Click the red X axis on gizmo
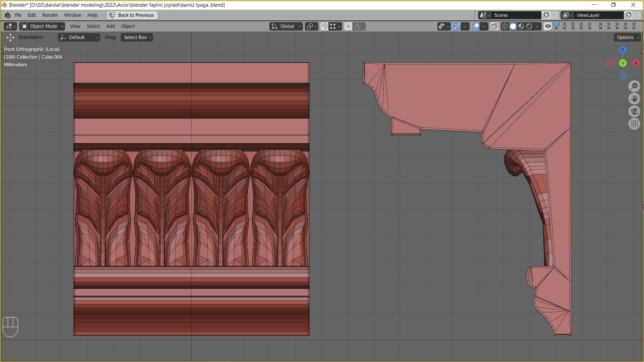Viewport: 644px width, 362px height. click(x=636, y=63)
